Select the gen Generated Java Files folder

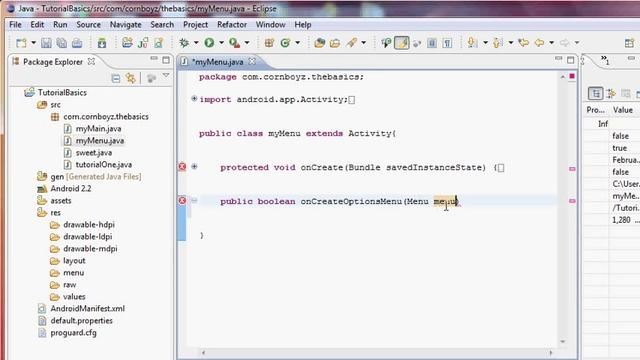(x=96, y=177)
